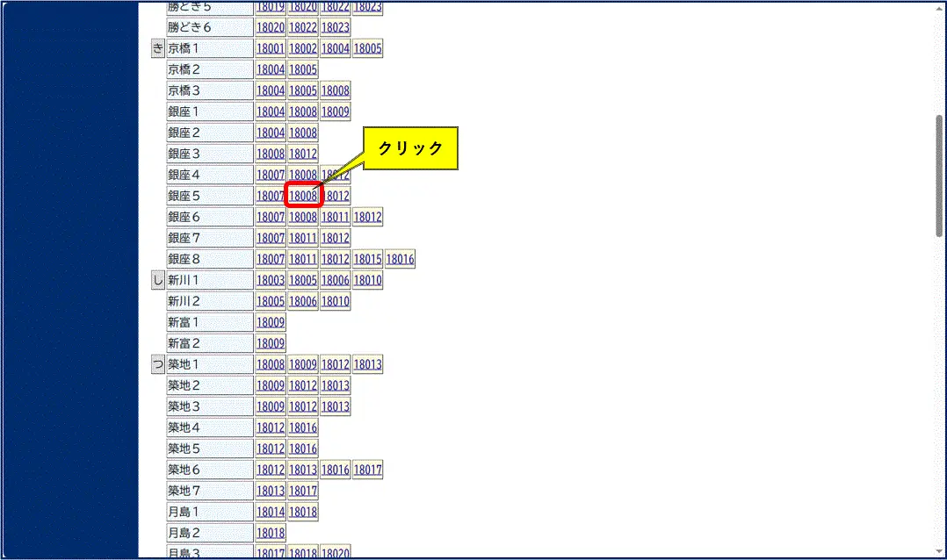Click link 18010 in the 新川2 row
This screenshot has height=560, width=947.
335,301
